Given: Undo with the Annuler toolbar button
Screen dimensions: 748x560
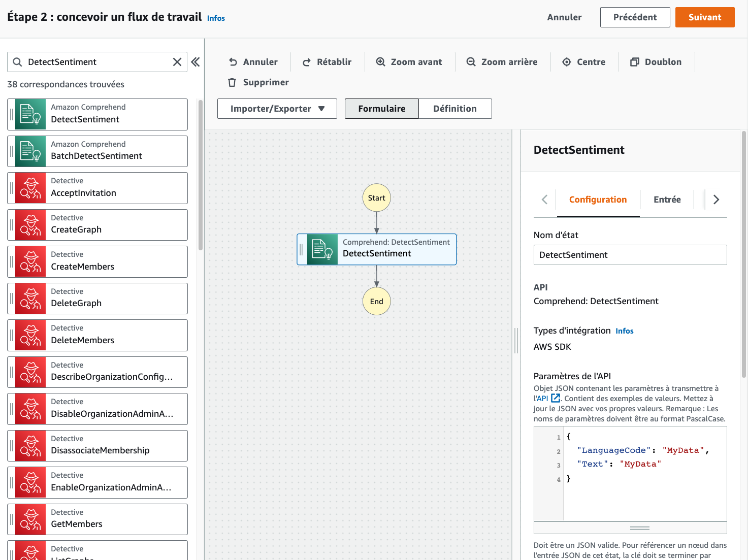Looking at the screenshot, I should coord(253,62).
